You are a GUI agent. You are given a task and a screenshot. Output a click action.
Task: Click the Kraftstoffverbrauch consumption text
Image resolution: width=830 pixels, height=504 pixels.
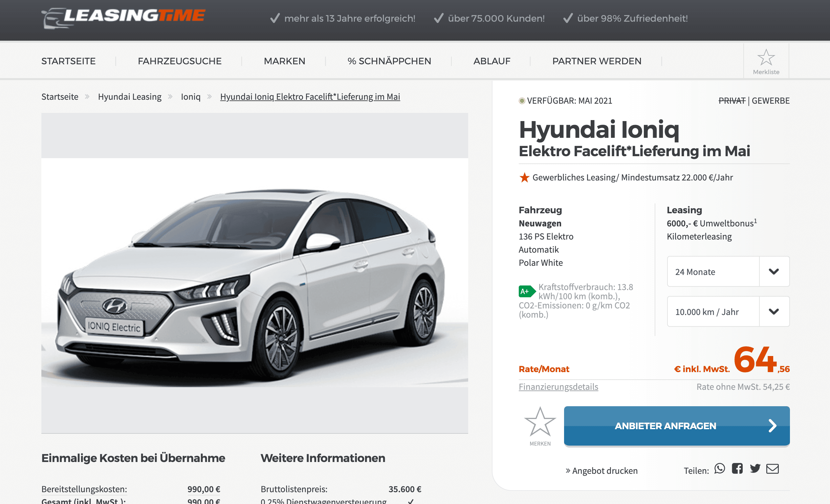click(576, 301)
